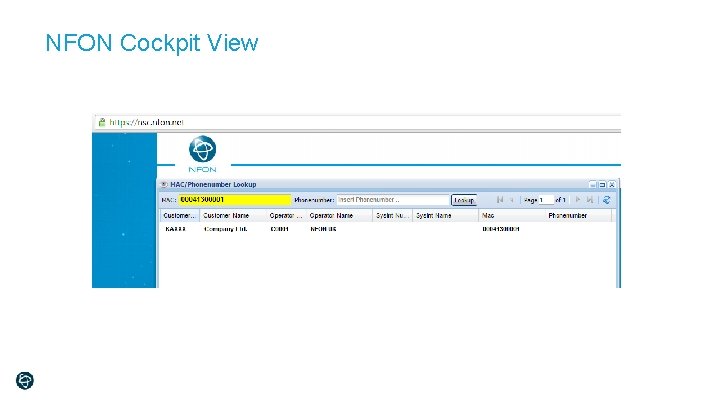This screenshot has width=720, height=405.
Task: Click the secure lock icon in address bar
Action: [102, 122]
